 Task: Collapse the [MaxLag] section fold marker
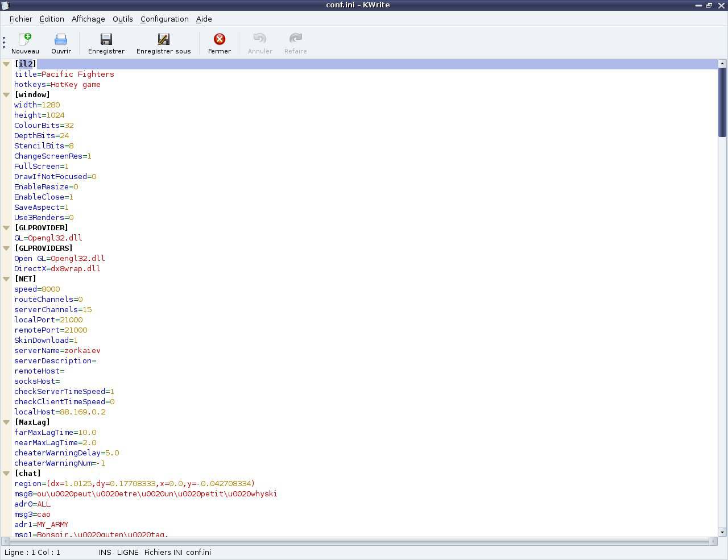[x=6, y=422]
